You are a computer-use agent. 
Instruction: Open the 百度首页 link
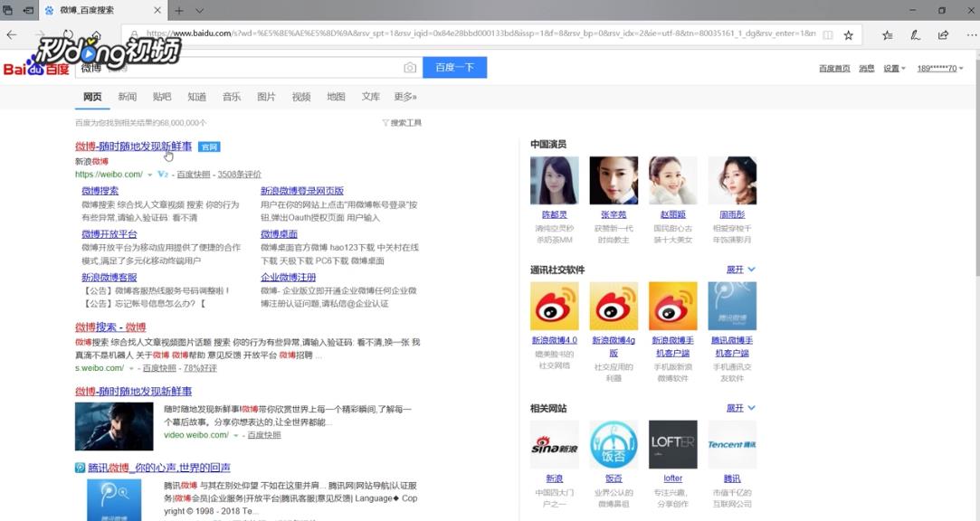pos(834,68)
